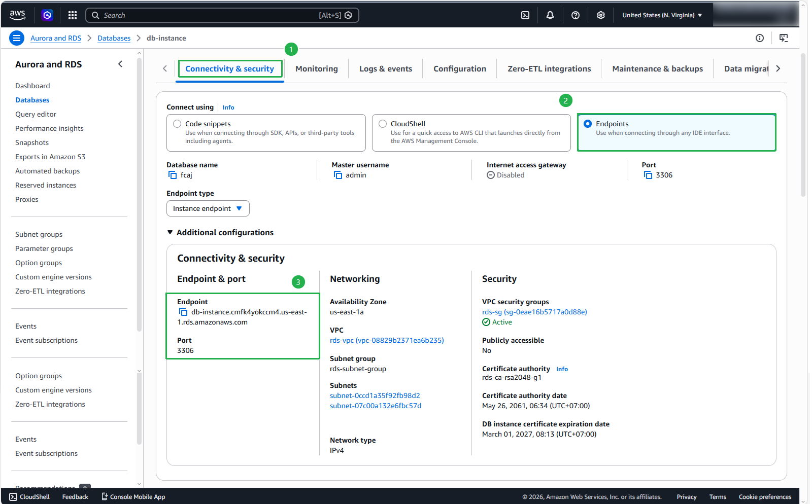The image size is (812, 504).
Task: Copy the port value 3306
Action: (x=648, y=175)
